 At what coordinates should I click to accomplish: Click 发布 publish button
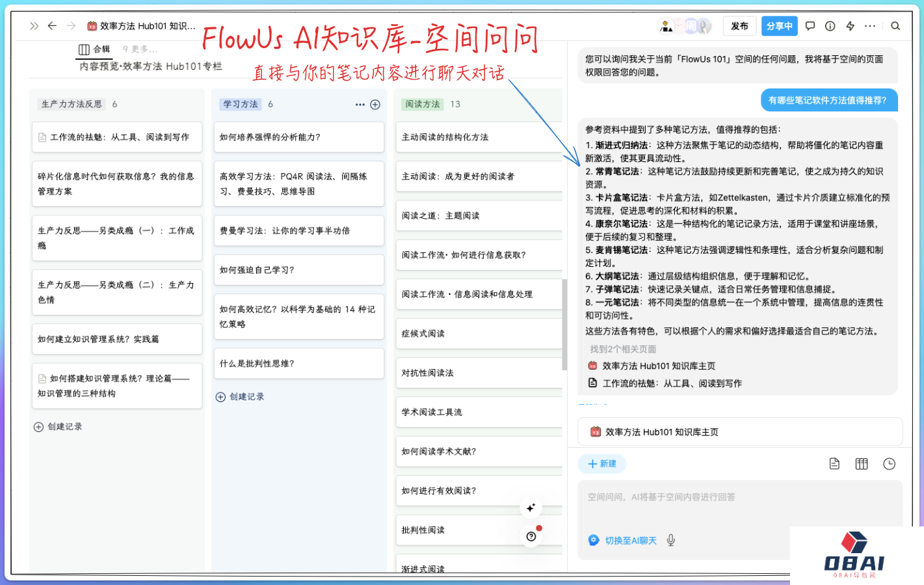tap(739, 26)
